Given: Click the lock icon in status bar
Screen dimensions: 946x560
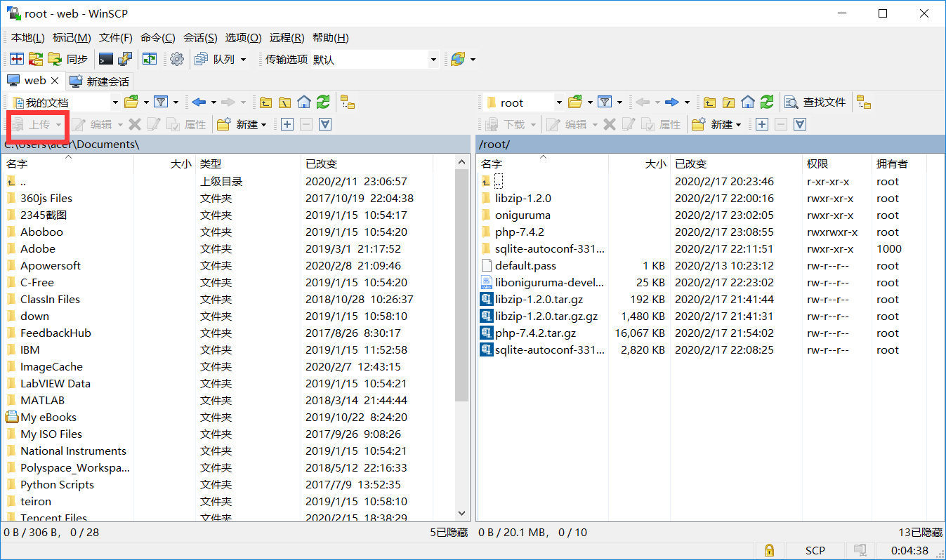Looking at the screenshot, I should click(x=769, y=550).
